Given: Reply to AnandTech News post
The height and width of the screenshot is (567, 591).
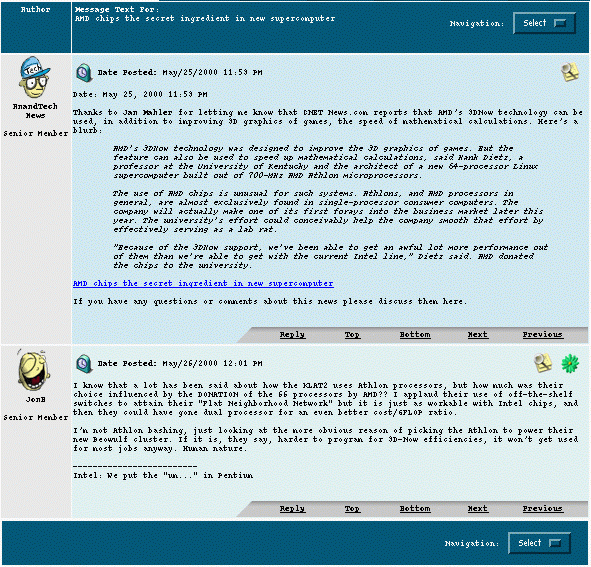Looking at the screenshot, I should 292,335.
